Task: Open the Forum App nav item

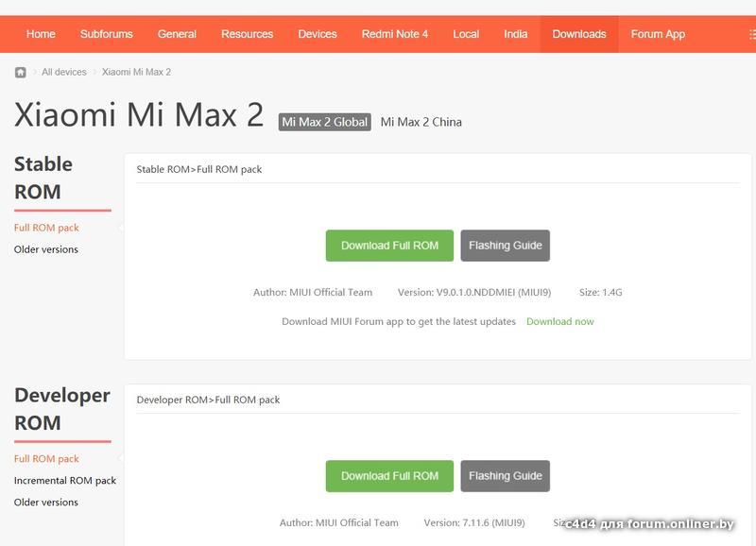Action: pos(658,34)
